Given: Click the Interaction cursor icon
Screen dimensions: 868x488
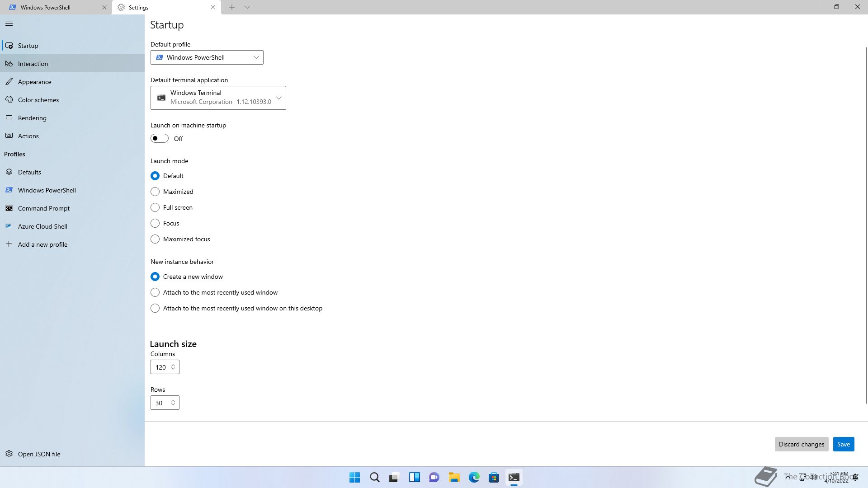Looking at the screenshot, I should (x=9, y=64).
